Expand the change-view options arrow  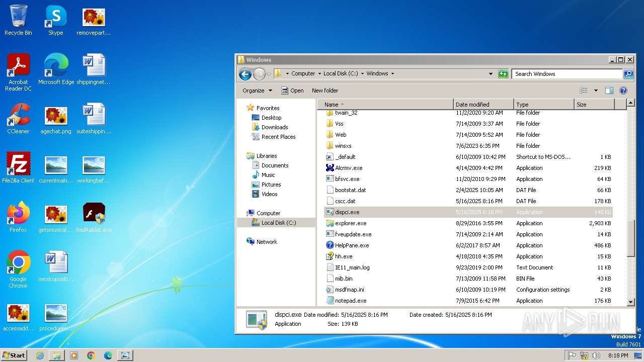596,90
